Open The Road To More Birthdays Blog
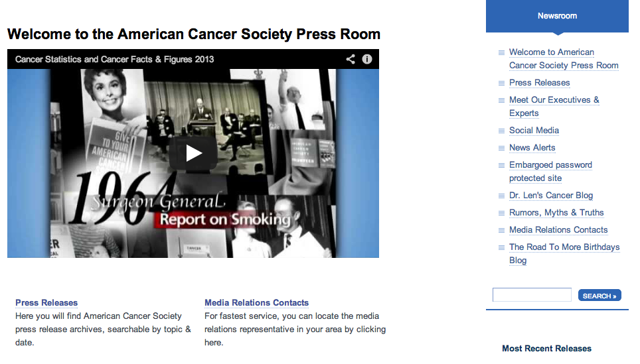 click(564, 253)
